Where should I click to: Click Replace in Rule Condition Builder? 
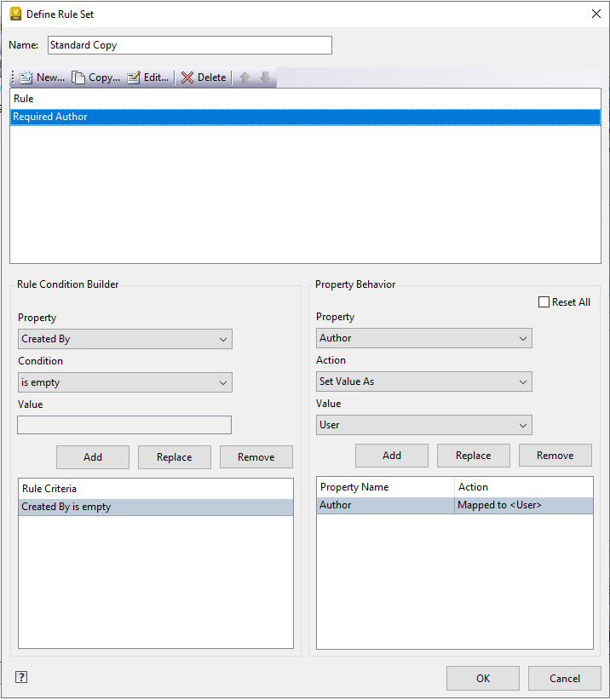click(x=174, y=456)
